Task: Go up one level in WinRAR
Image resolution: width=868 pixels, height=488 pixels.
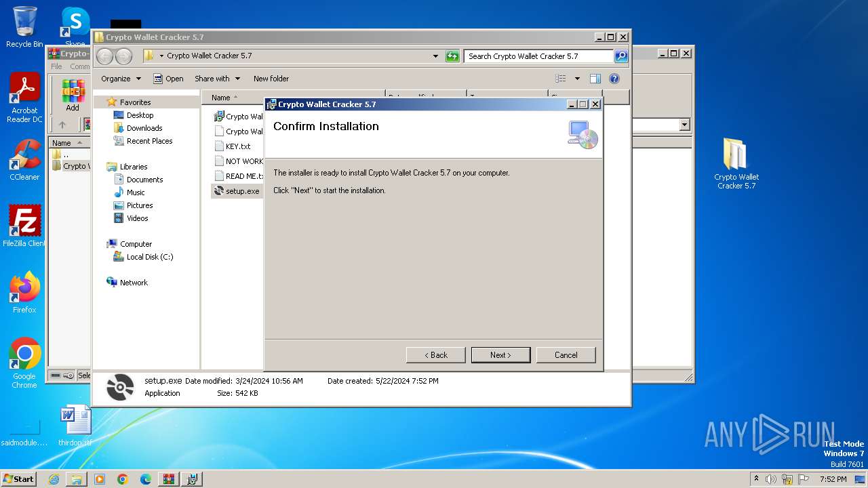Action: (62, 125)
